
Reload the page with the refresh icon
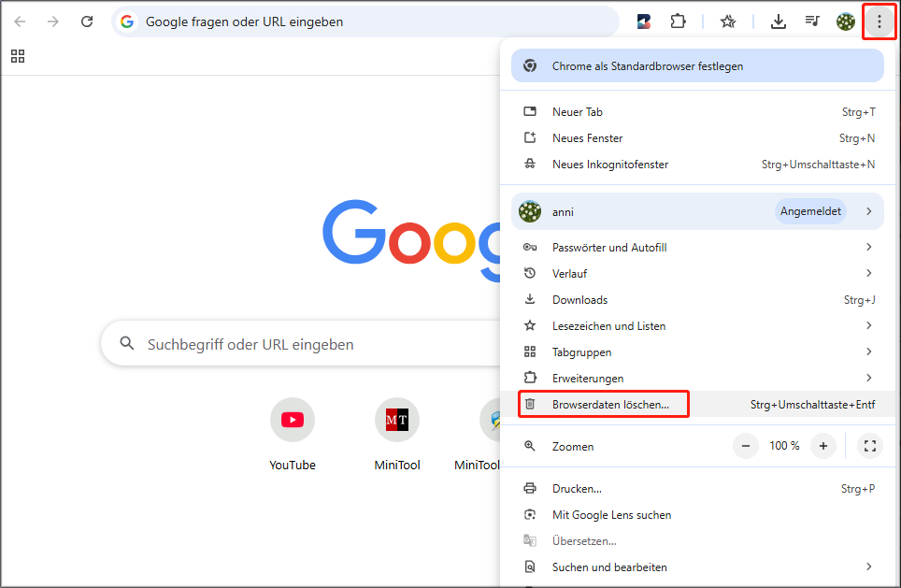tap(86, 21)
